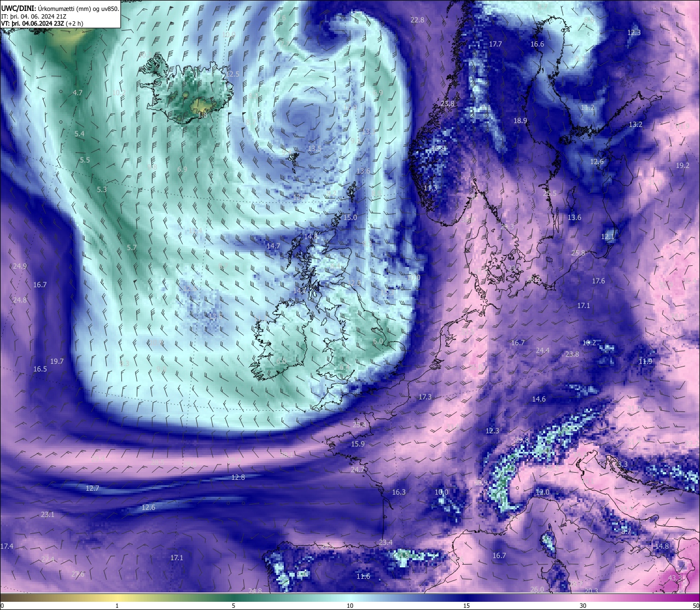Click the map value "17.4"
The width and height of the screenshot is (700, 610).
(7, 546)
